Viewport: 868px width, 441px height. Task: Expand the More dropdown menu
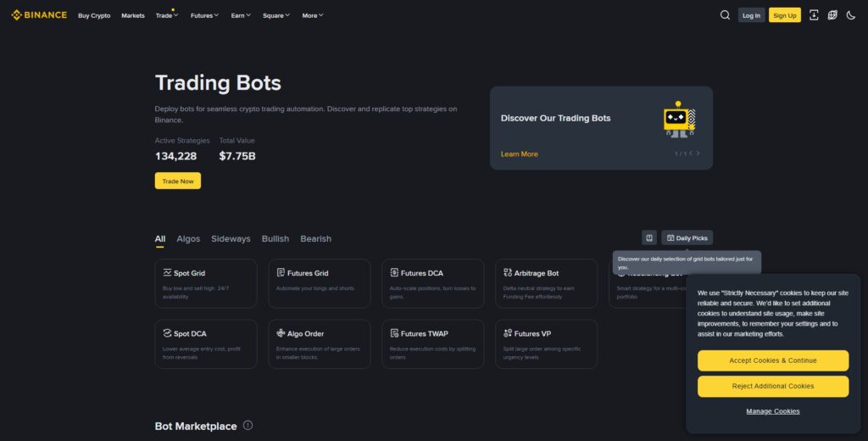(x=313, y=15)
